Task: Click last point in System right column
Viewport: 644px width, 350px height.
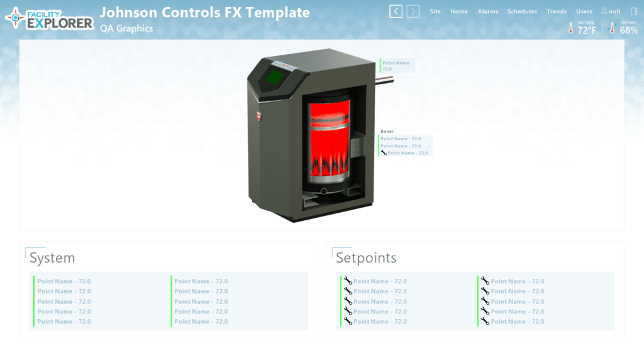Action: 201,322
